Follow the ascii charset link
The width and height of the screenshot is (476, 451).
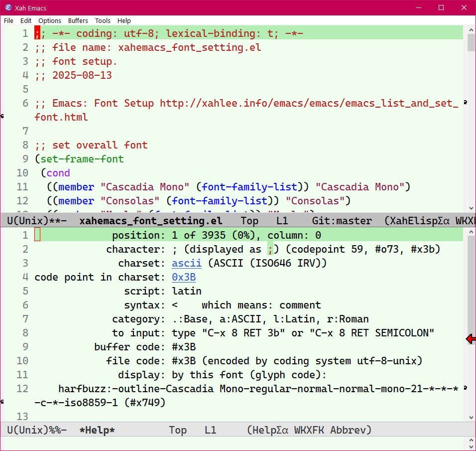pos(186,263)
